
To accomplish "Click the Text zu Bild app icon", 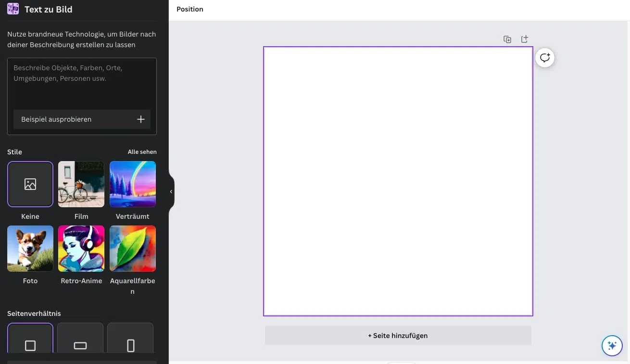I will click(x=13, y=9).
